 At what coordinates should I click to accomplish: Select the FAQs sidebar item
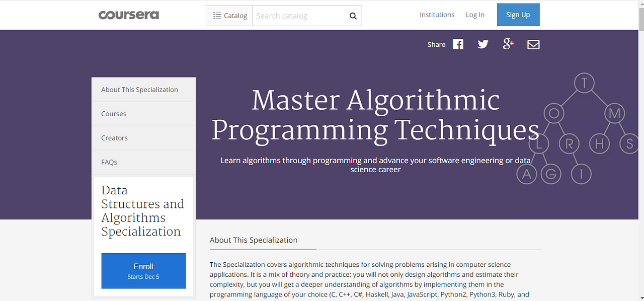point(109,162)
